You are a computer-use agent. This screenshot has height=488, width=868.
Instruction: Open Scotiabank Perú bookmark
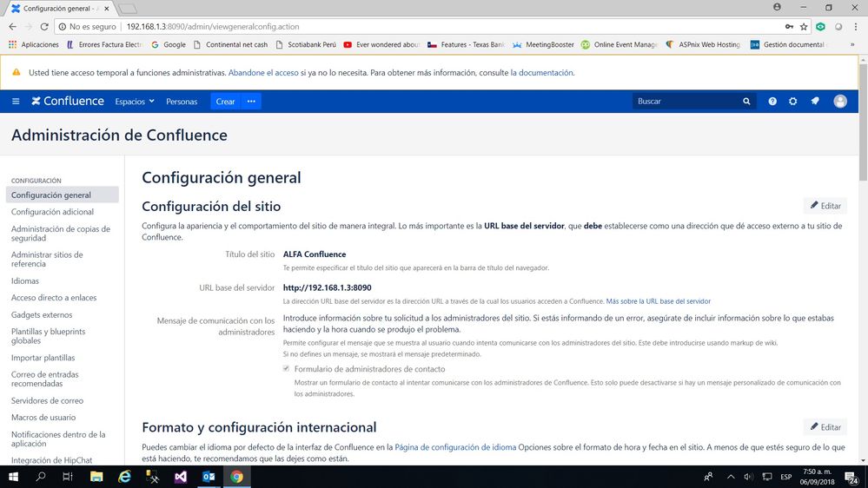pos(306,45)
